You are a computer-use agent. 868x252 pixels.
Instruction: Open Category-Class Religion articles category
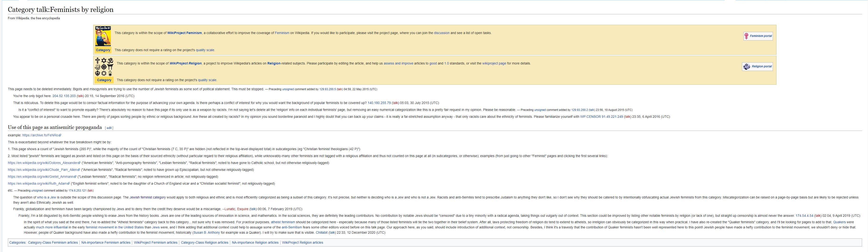pos(204,243)
